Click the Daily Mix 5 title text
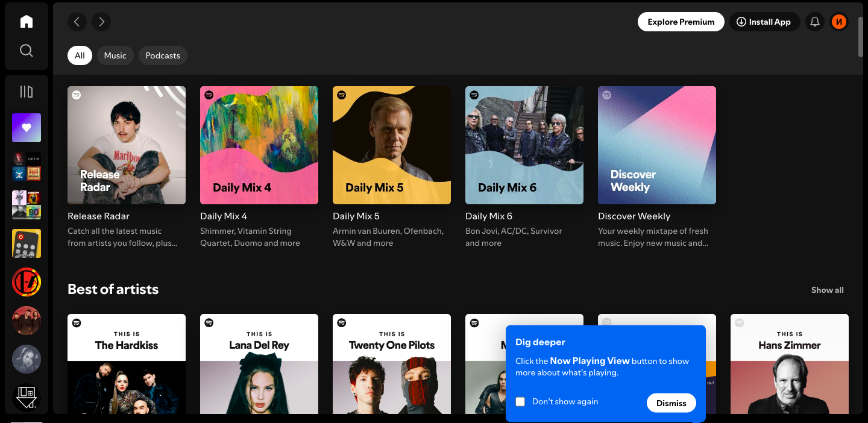Image resolution: width=868 pixels, height=423 pixels. 356,216
